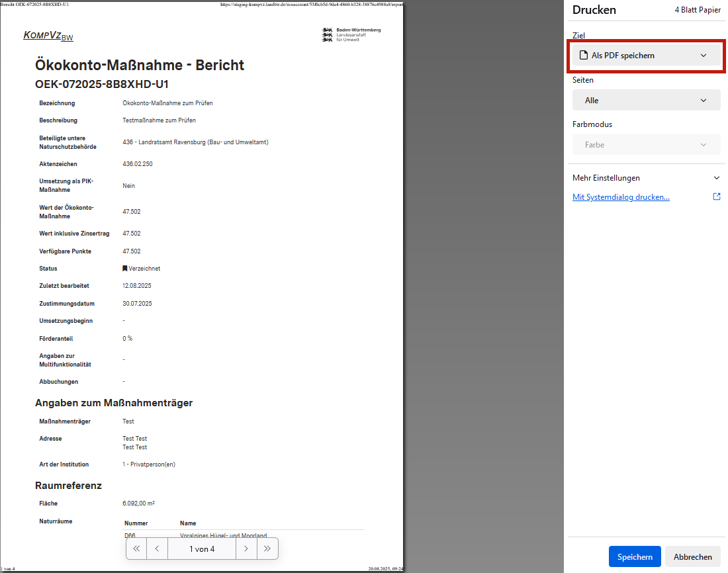Click the 1 von 4 page number field

[201, 549]
